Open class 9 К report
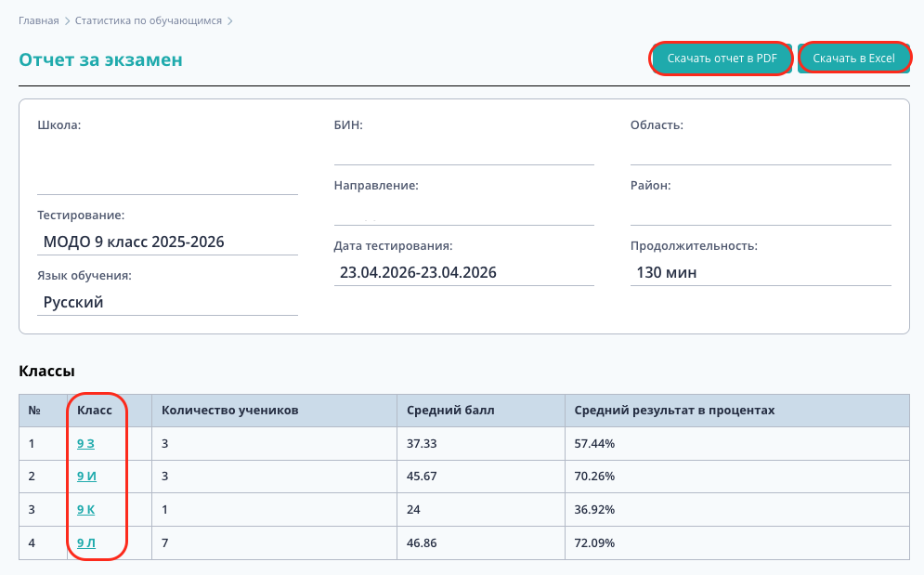The height and width of the screenshot is (575, 924). (86, 510)
